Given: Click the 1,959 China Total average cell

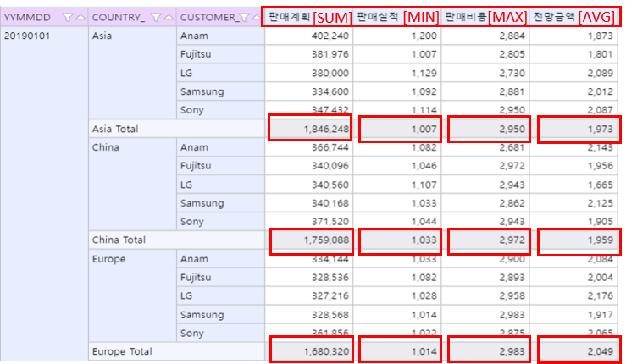Looking at the screenshot, I should [573, 240].
